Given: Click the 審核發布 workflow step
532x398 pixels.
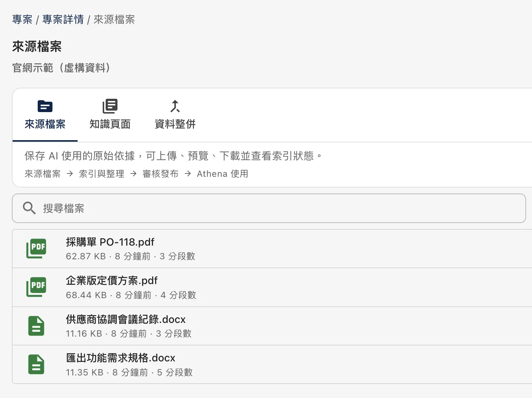Looking at the screenshot, I should (x=160, y=174).
